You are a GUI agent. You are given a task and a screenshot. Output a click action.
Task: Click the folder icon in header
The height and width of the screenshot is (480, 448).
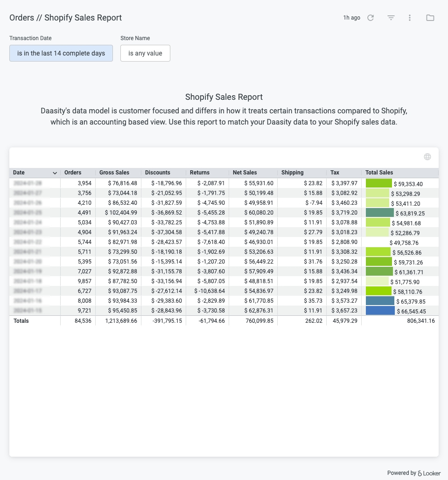(x=430, y=18)
